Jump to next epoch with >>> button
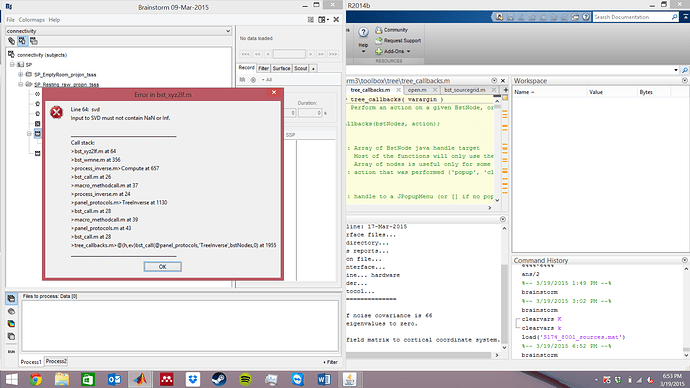 333,54
